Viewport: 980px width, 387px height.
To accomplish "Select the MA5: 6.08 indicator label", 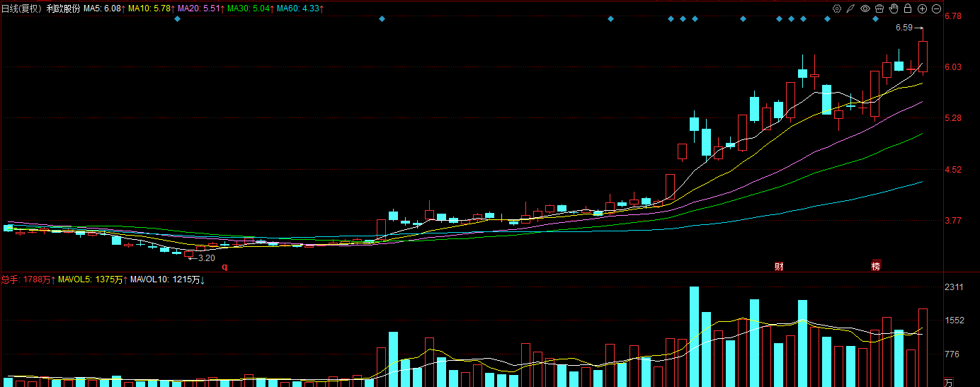I will coord(104,8).
